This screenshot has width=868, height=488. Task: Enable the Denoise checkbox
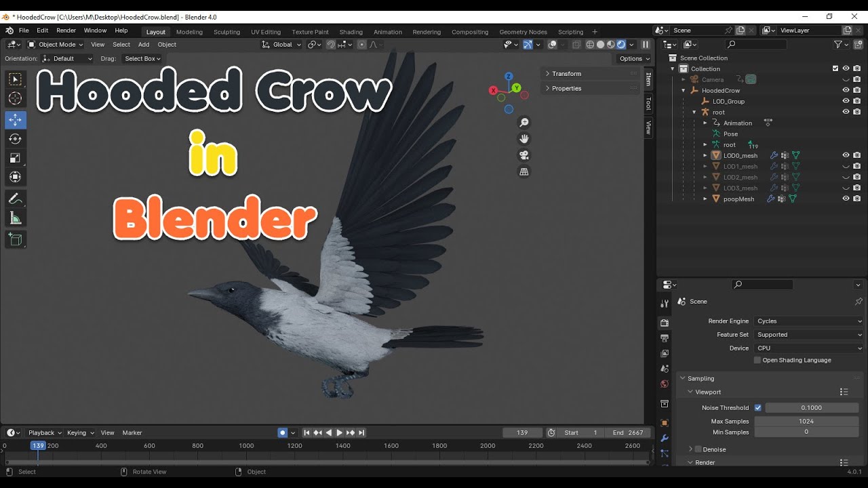tap(698, 449)
